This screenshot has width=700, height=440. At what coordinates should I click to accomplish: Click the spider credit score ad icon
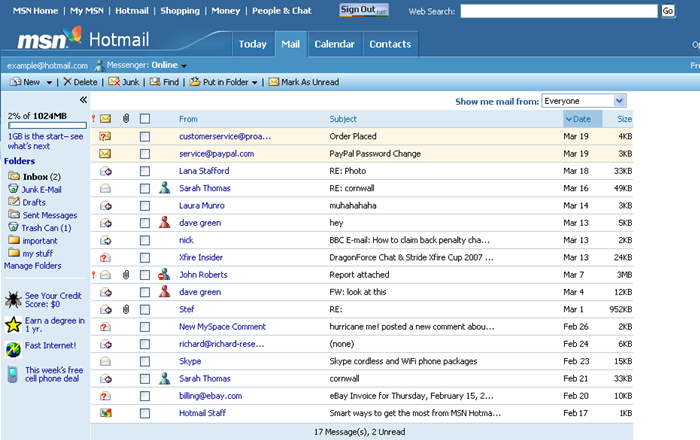click(13, 299)
